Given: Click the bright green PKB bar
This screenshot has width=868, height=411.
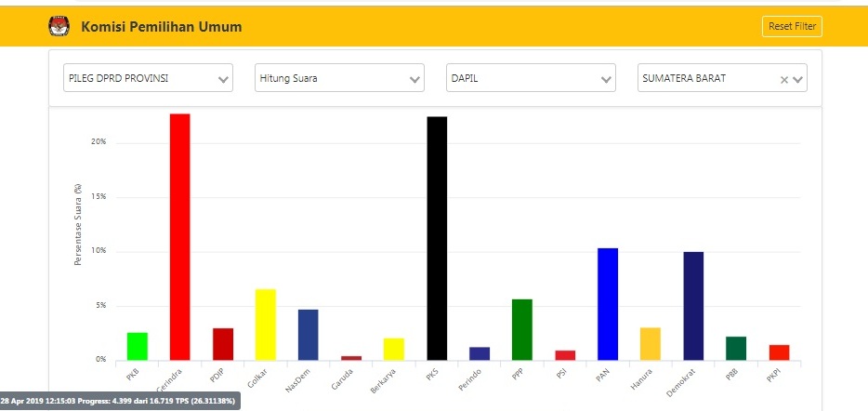Looking at the screenshot, I should pyautogui.click(x=137, y=346).
